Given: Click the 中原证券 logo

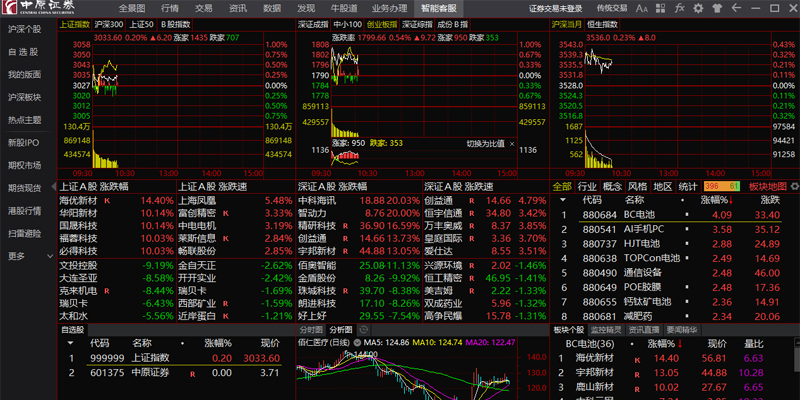Looking at the screenshot, I should pyautogui.click(x=39, y=8).
